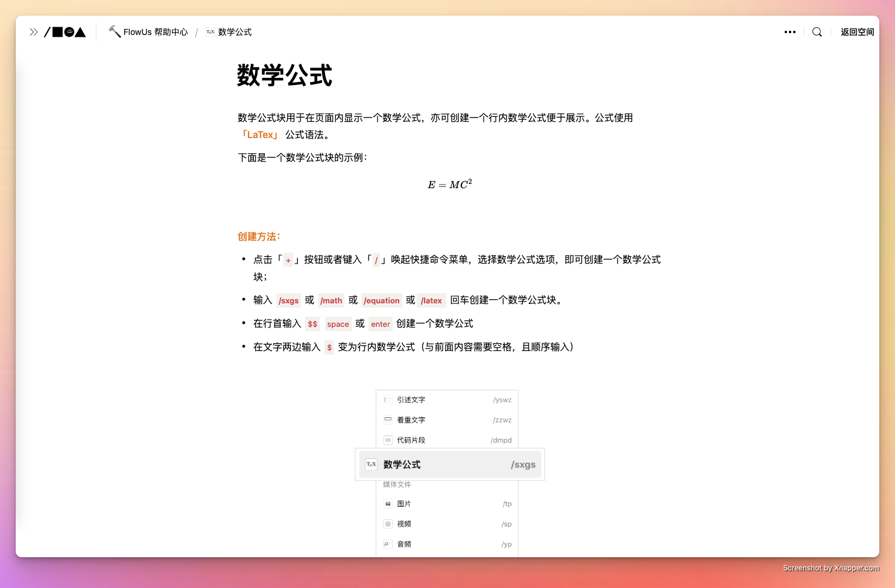This screenshot has width=895, height=588.
Task: Open search with the magnifier icon
Action: pos(817,32)
